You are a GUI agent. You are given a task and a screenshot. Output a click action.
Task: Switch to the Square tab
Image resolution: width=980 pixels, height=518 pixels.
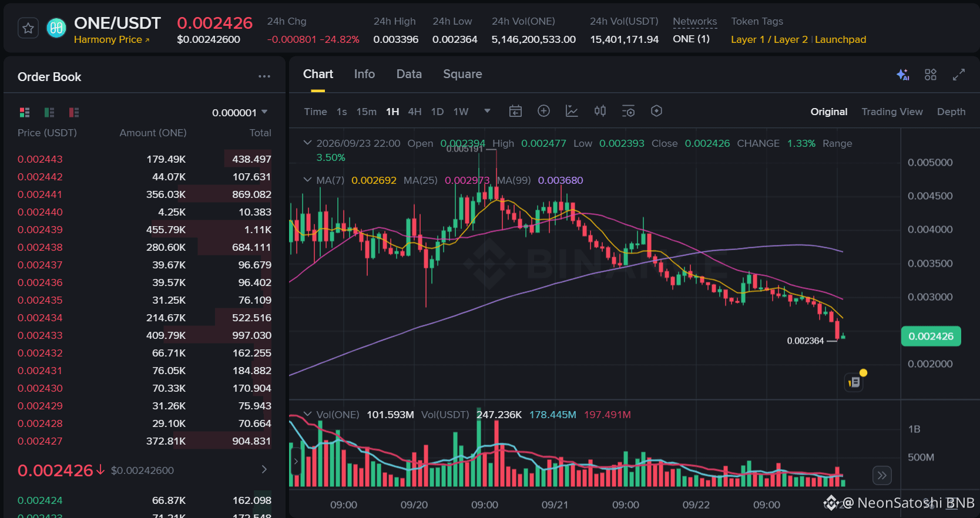pos(462,74)
